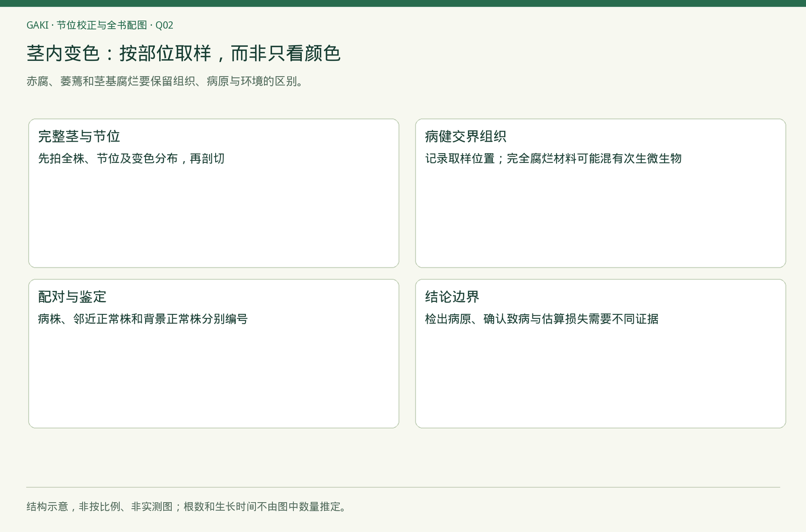Click the text '记录取样位置；完全腐烂材料可能混有次生微生物'

click(553, 159)
